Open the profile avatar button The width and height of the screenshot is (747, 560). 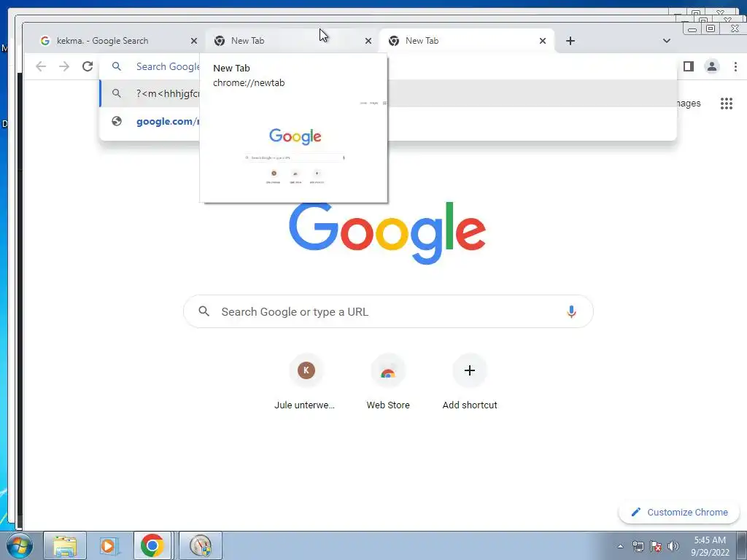coord(712,66)
